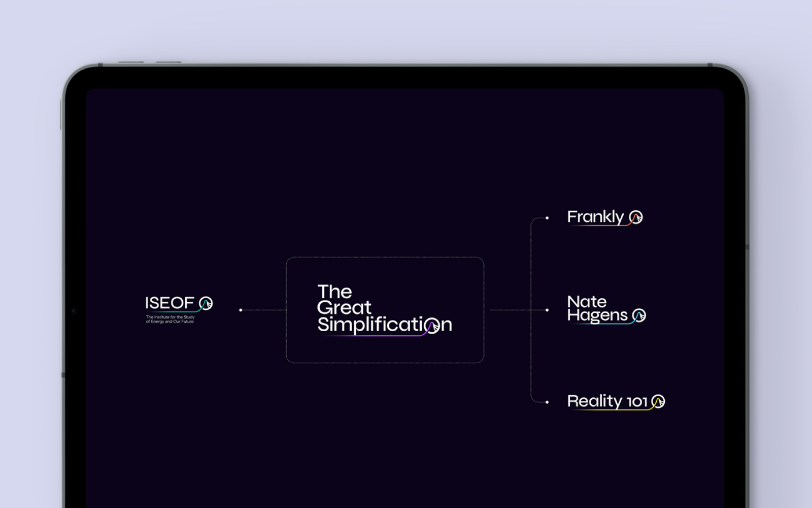Click the connector dot before Nate Hagens

click(x=547, y=310)
